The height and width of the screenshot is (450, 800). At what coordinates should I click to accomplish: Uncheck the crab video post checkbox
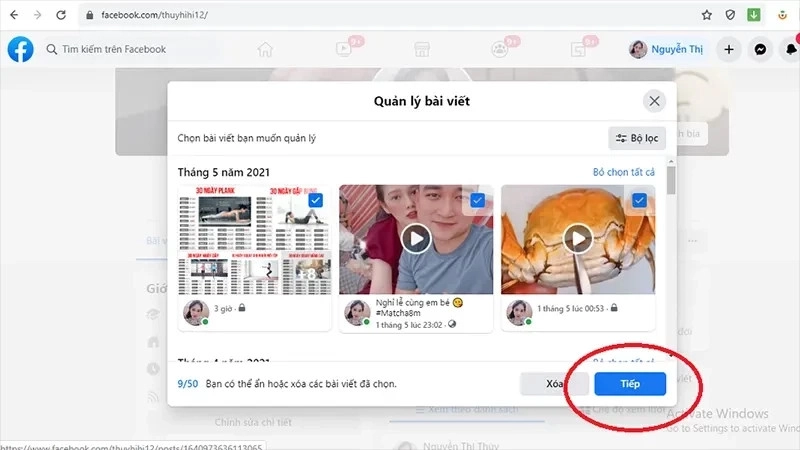coord(639,200)
